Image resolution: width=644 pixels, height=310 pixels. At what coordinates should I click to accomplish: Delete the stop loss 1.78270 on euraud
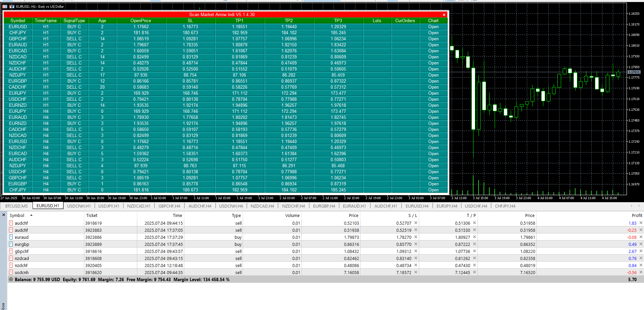[416, 237]
